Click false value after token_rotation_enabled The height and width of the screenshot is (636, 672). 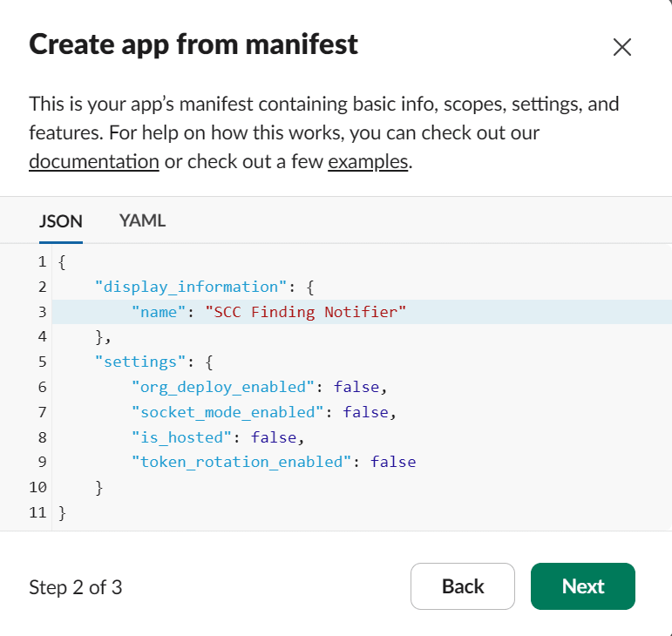click(x=393, y=462)
